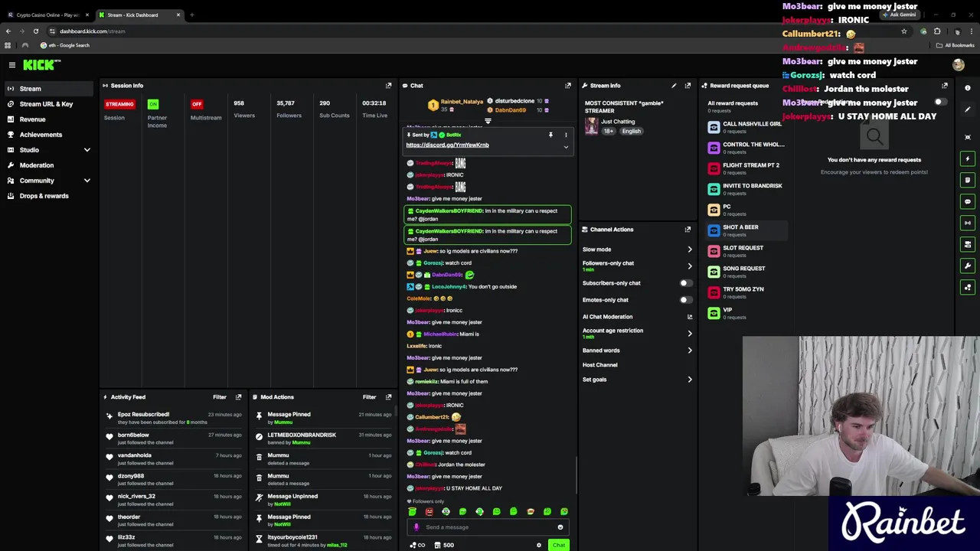This screenshot has height=551, width=980.
Task: Toggle Emotes-only chat
Action: pyautogui.click(x=686, y=300)
